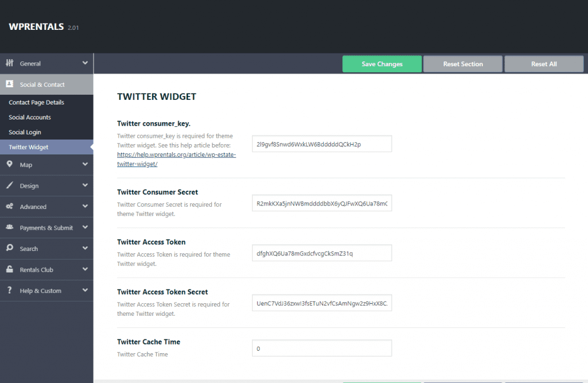Viewport: 588px width, 383px height.
Task: Expand the Map section chevron
Action: point(85,164)
